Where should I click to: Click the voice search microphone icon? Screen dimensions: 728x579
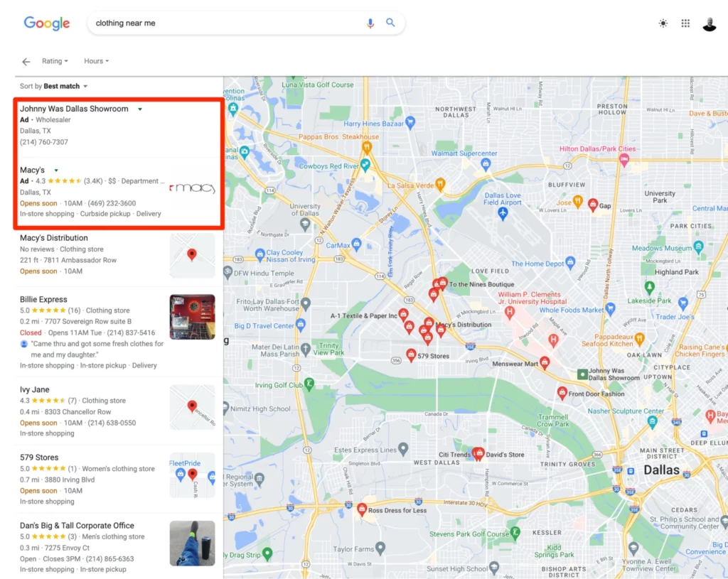(370, 23)
